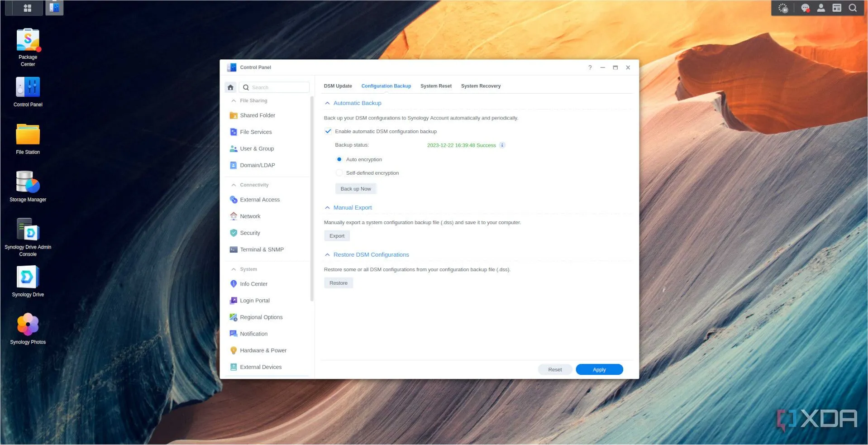The height and width of the screenshot is (445, 868).
Task: Collapse the System category
Action: [x=234, y=269]
